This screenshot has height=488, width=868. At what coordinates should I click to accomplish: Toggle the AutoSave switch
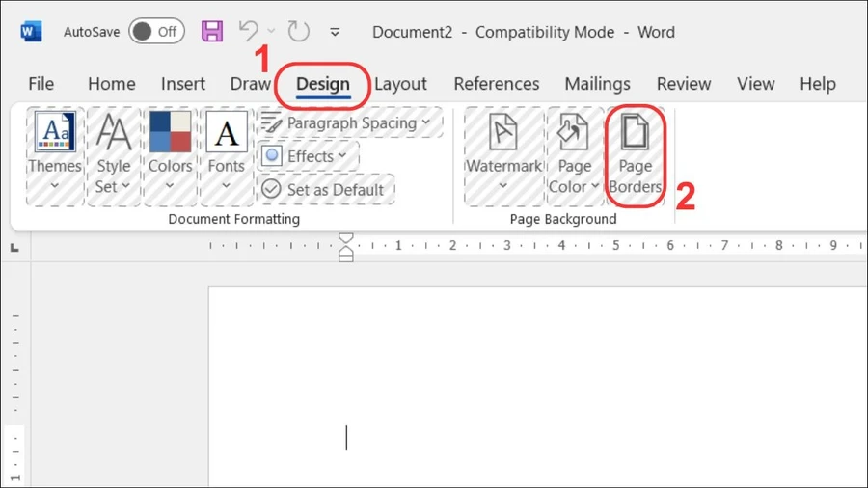coord(156,32)
